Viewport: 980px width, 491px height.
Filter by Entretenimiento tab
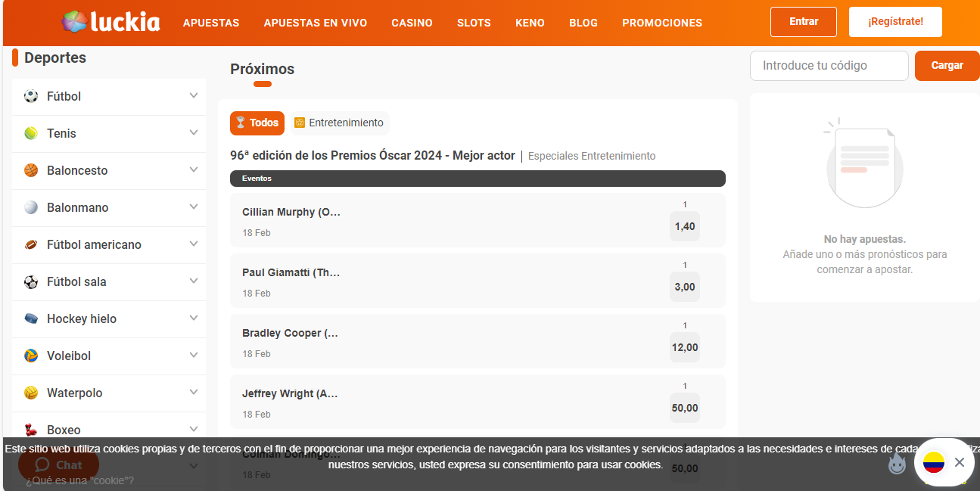(339, 123)
